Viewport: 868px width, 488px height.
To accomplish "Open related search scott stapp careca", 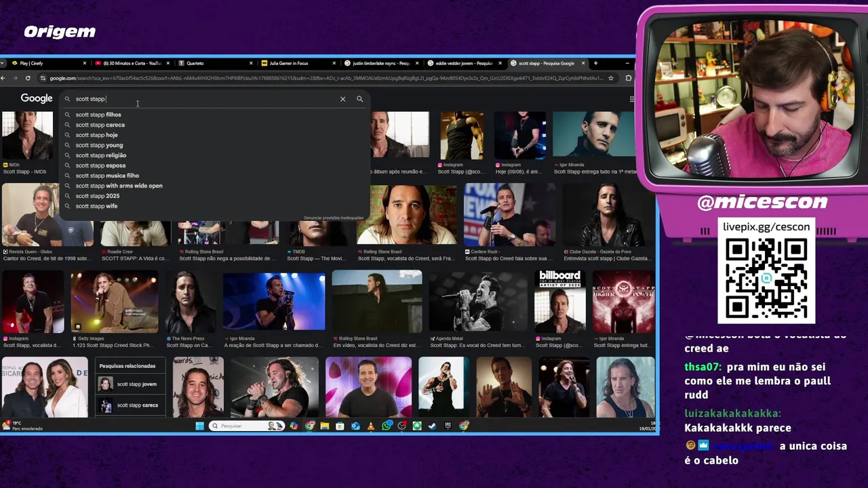I will click(130, 405).
